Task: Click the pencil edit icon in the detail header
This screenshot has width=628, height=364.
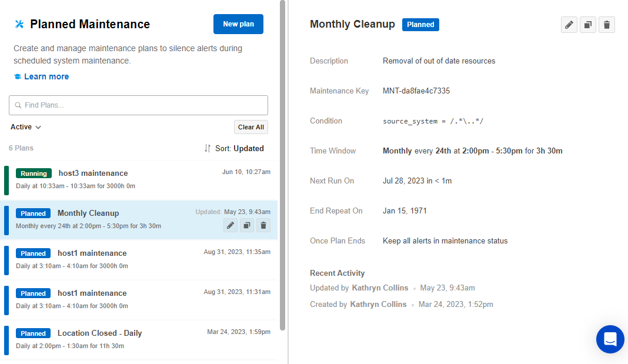Action: point(569,24)
